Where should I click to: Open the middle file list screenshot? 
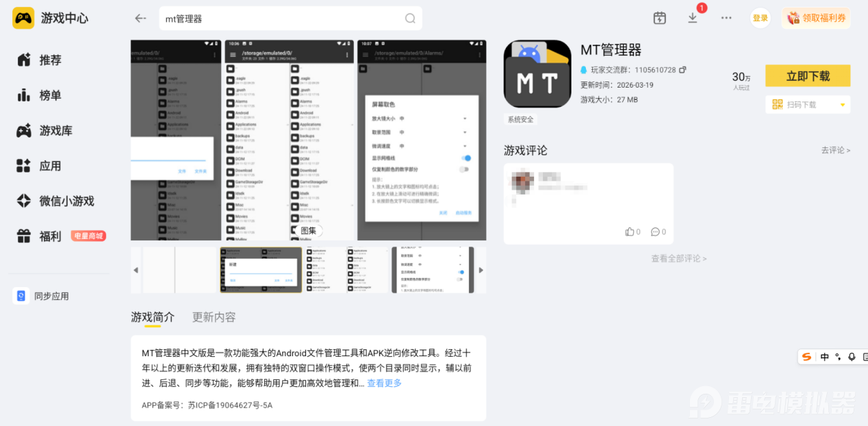290,140
